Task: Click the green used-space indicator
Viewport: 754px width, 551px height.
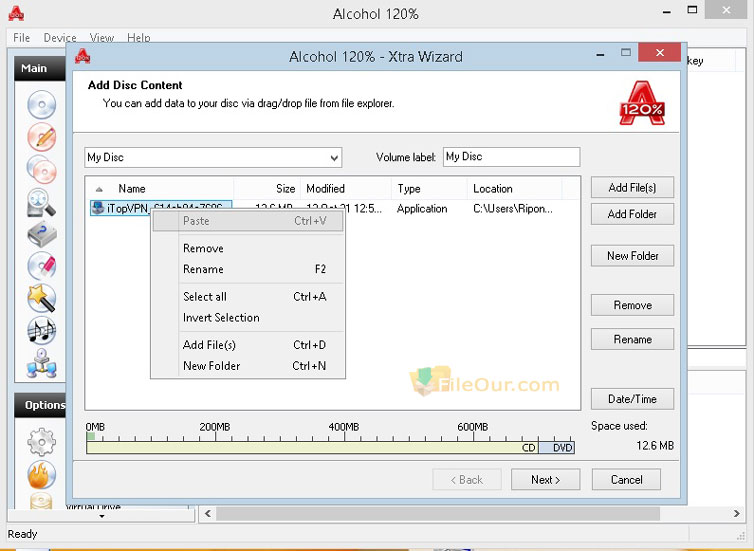Action: tap(90, 436)
